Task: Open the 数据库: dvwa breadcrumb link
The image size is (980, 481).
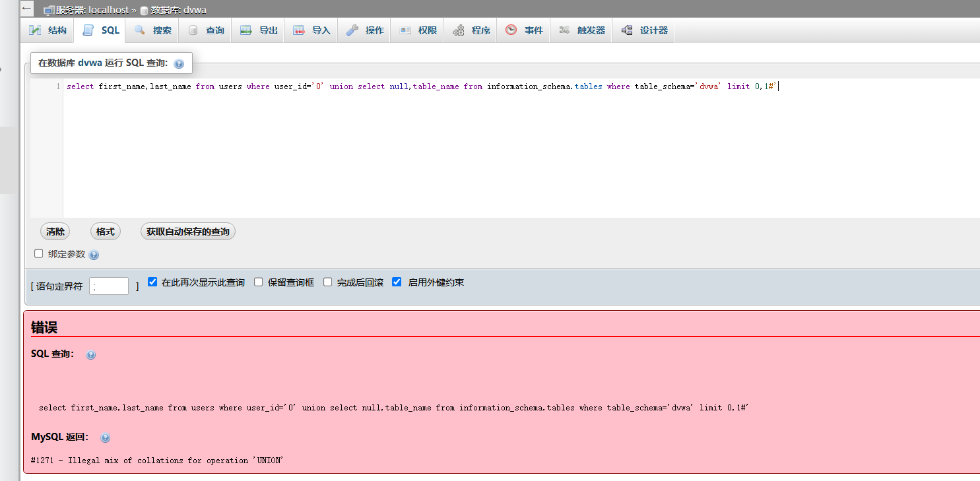Action: point(180,11)
